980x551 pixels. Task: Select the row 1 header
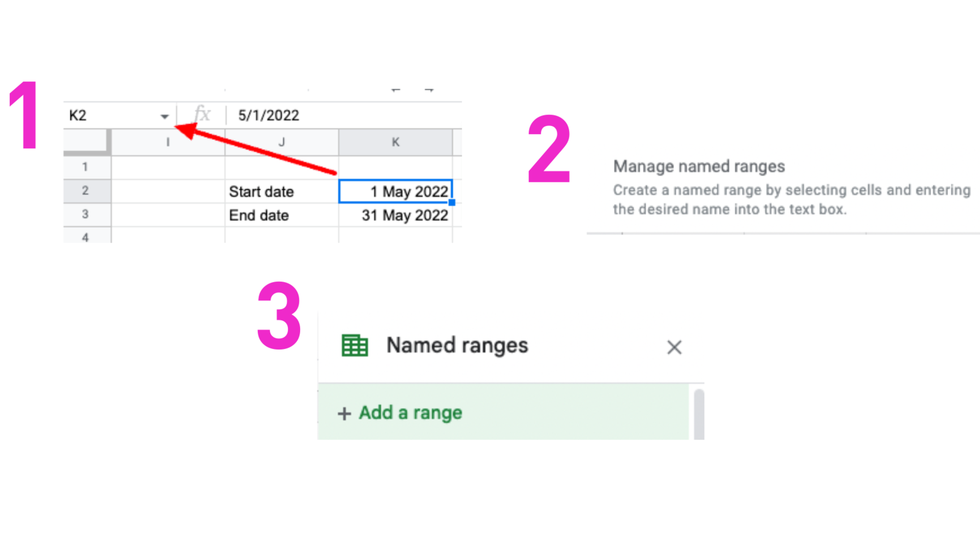86,167
